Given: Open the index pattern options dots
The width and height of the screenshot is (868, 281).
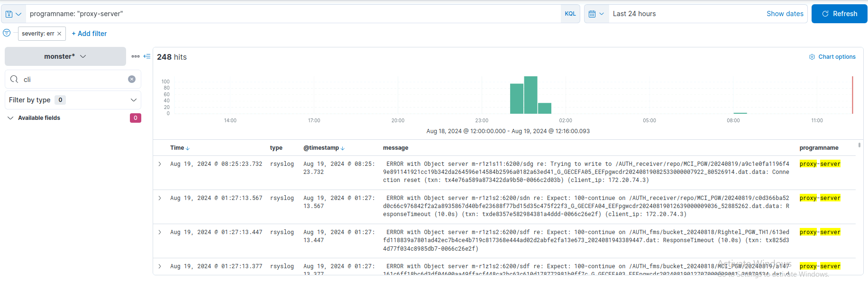Looking at the screenshot, I should [136, 56].
